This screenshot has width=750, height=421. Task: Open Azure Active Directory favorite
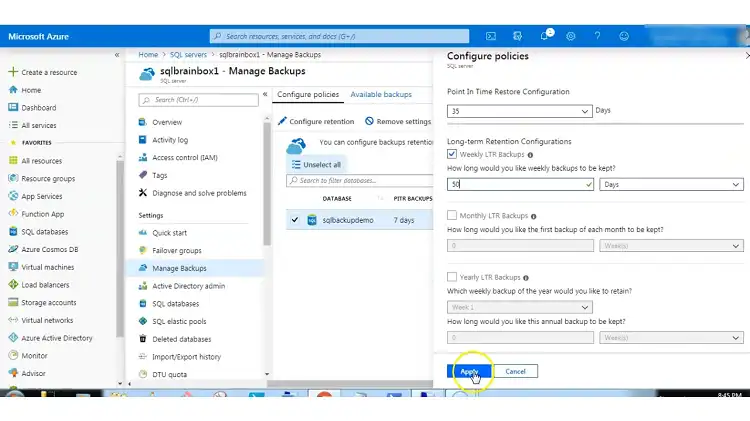pos(51,338)
